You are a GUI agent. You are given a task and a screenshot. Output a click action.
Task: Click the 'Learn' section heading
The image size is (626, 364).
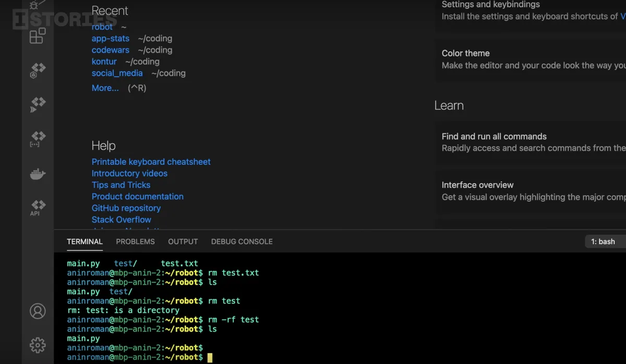[x=449, y=105]
